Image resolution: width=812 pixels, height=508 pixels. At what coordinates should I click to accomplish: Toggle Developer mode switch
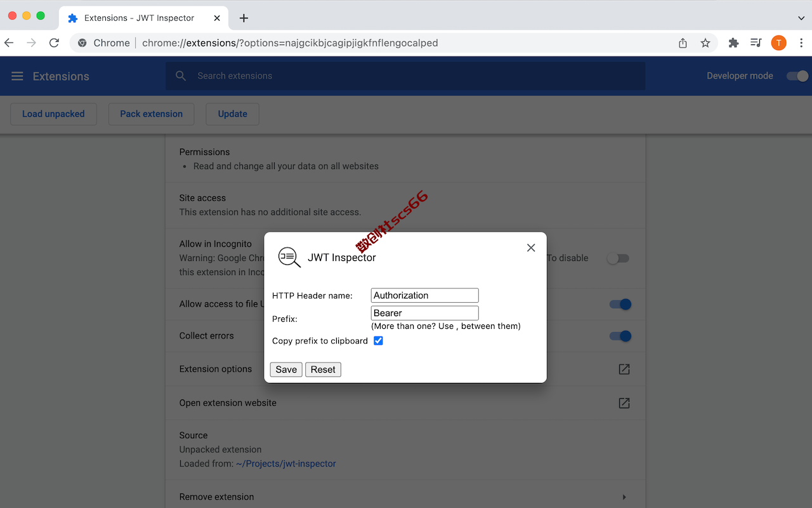tap(797, 76)
